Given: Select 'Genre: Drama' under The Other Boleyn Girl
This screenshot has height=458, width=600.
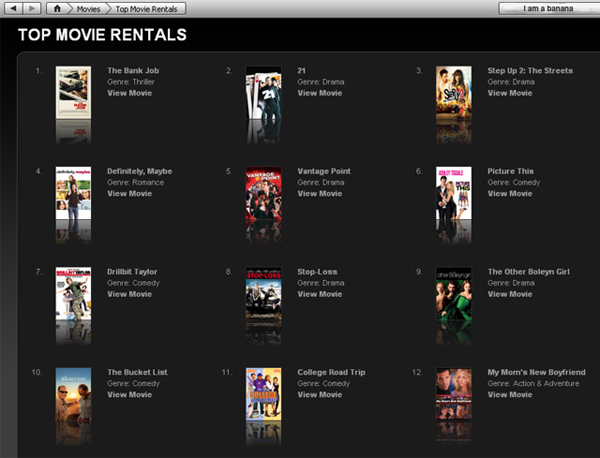Looking at the screenshot, I should tap(511, 283).
